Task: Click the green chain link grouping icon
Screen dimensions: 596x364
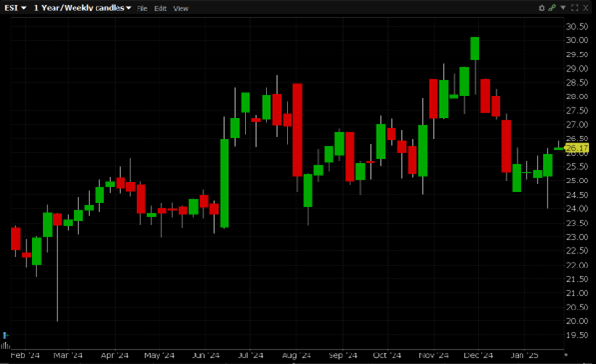Action: click(x=552, y=8)
